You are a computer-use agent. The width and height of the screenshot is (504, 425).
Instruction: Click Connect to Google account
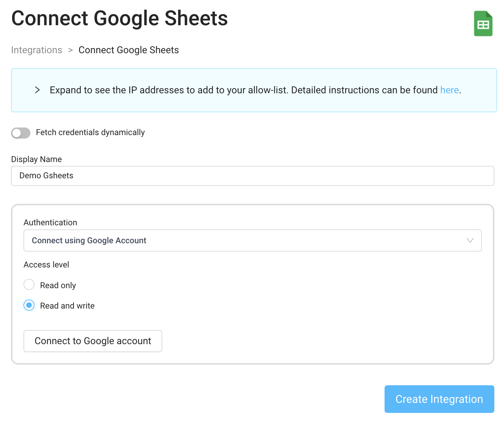[93, 341]
